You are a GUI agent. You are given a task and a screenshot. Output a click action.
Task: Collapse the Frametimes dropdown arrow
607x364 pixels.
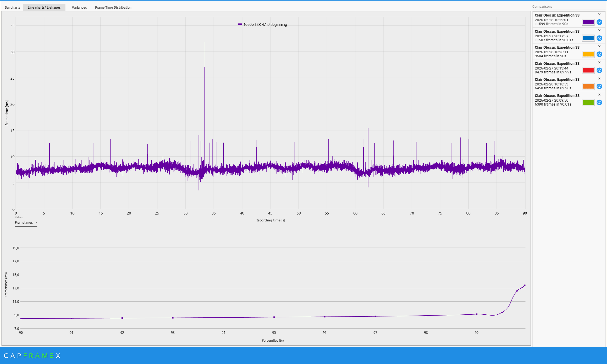coord(36,222)
